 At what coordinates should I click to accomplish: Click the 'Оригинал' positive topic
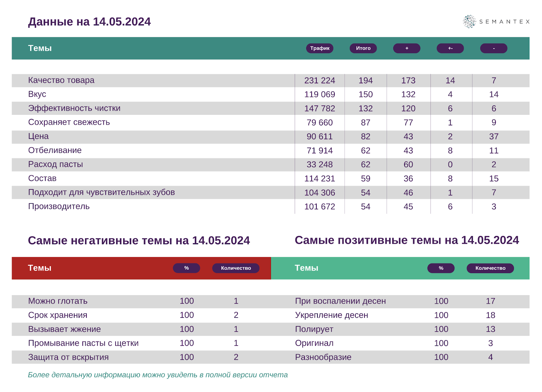[314, 343]
